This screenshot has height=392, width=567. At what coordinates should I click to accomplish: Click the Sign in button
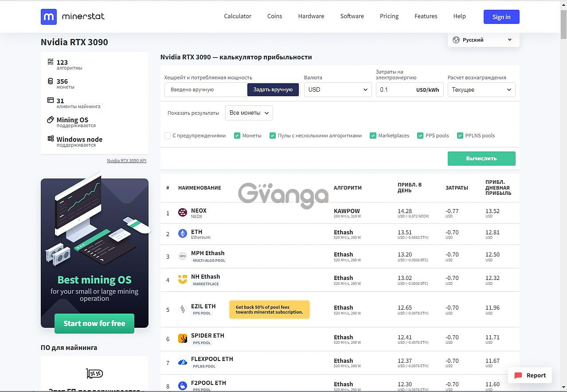(x=501, y=17)
